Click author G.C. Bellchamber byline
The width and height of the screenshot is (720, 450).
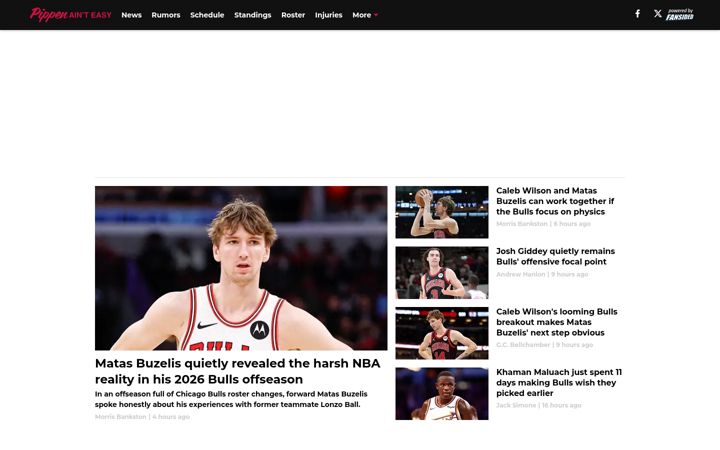(523, 344)
